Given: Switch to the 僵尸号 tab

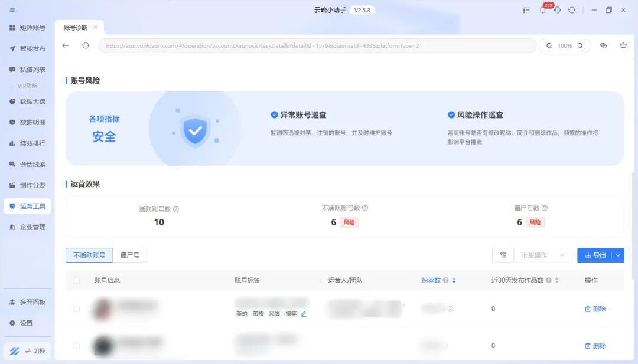Looking at the screenshot, I should 130,255.
